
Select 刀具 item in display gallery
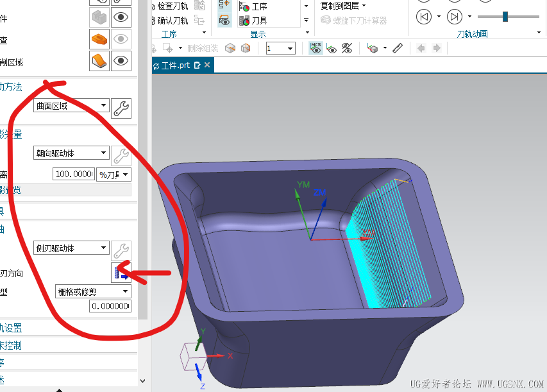pyautogui.click(x=253, y=21)
